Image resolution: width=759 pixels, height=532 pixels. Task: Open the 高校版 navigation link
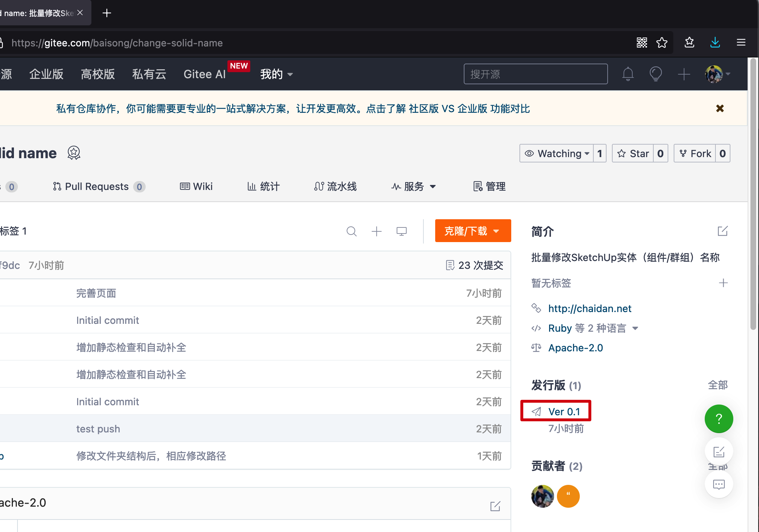click(98, 74)
